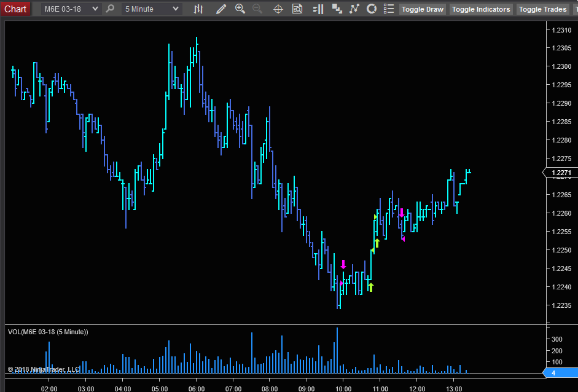Click the magenta sell arrow near 1.2260

[x=402, y=213]
